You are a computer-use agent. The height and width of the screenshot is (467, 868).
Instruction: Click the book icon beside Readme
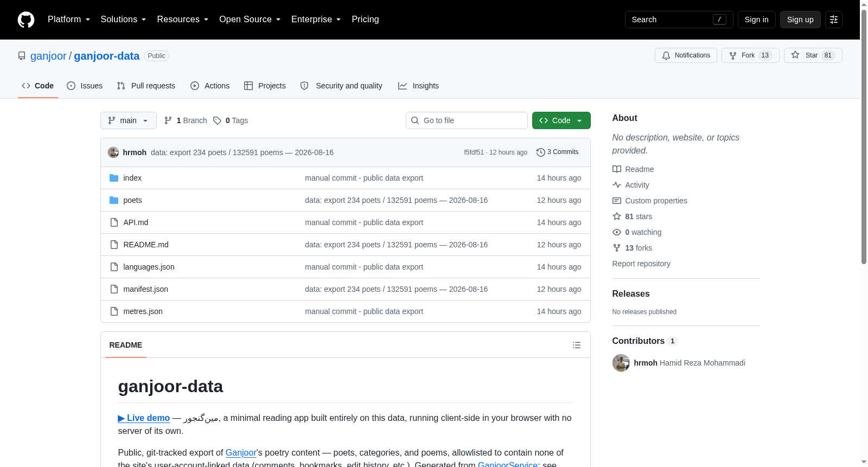[617, 169]
